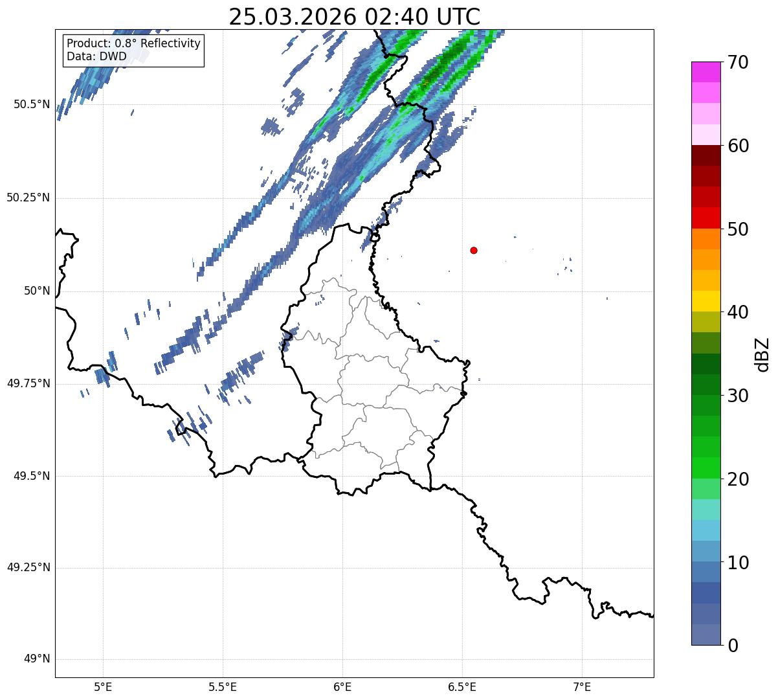This screenshot has width=778, height=700.
Task: Click the 50.5°N latitude label
Action: click(32, 104)
